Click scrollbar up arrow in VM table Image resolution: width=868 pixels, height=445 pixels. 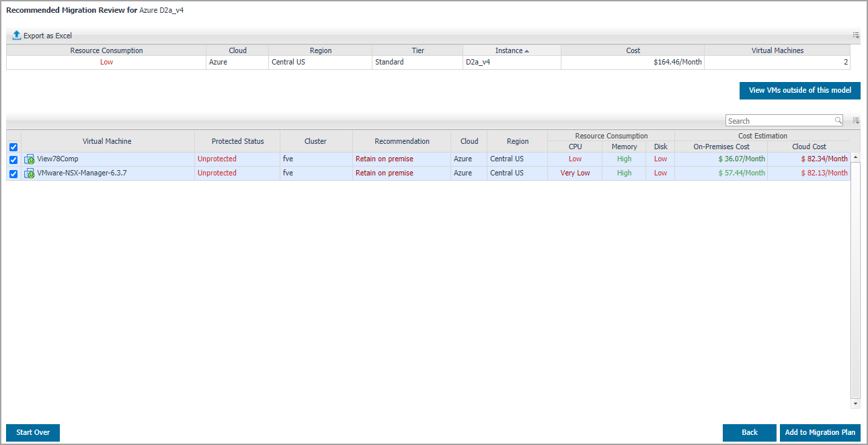coord(855,157)
